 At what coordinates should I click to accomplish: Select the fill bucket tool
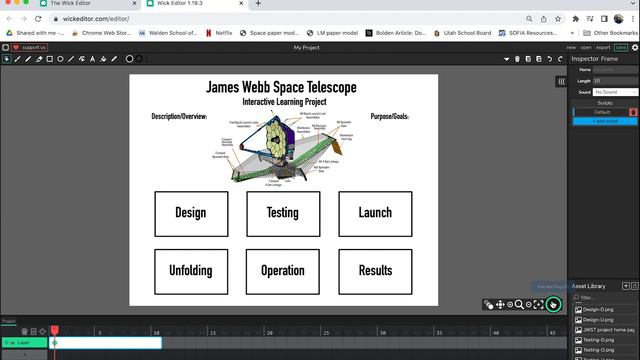(x=103, y=59)
